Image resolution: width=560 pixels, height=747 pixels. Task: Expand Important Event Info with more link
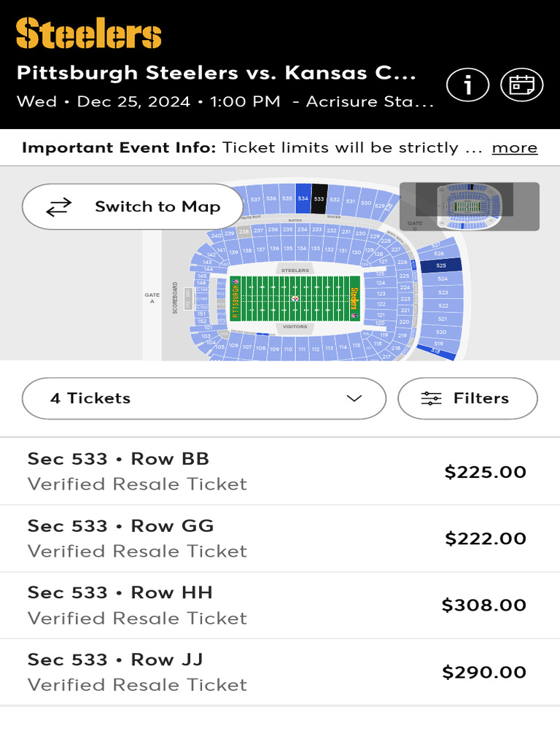(514, 147)
